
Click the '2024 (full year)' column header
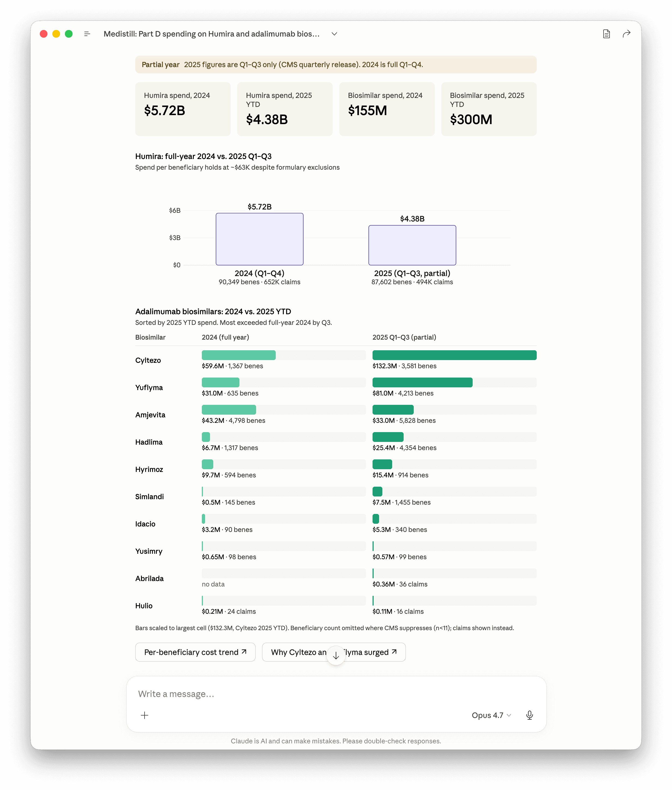[225, 337]
